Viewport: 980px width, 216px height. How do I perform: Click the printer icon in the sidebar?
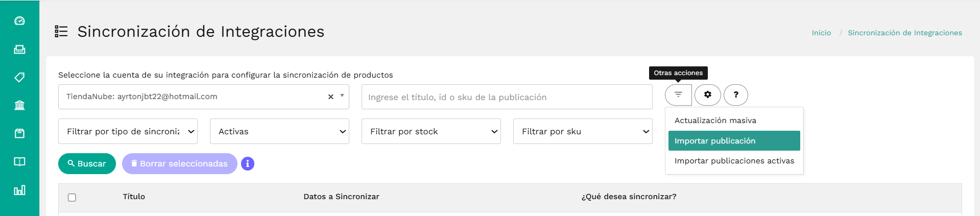[19, 50]
